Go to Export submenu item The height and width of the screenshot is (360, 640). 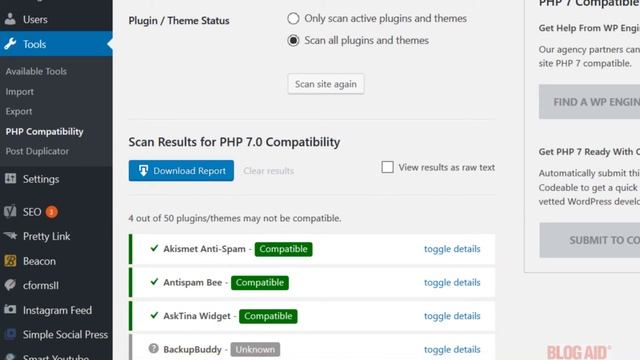pos(19,111)
